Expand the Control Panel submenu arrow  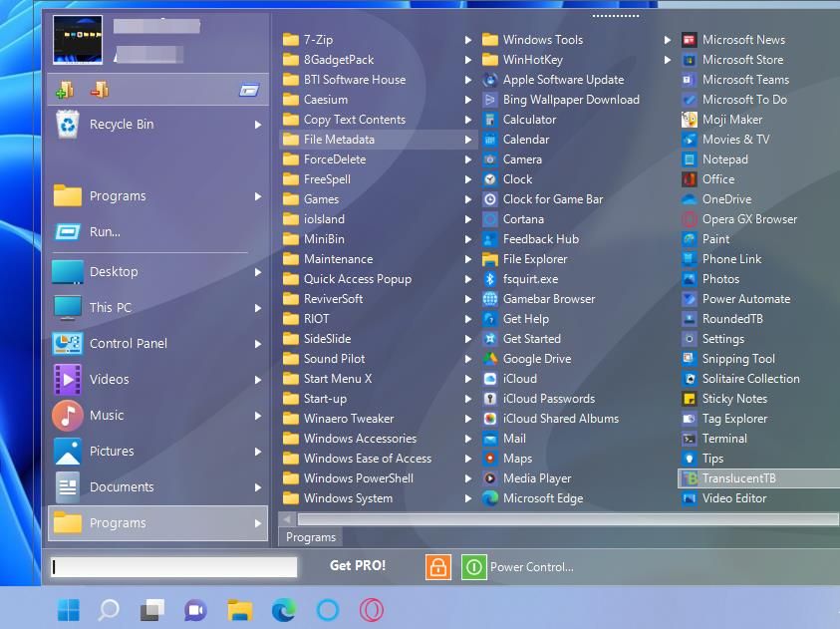pyautogui.click(x=258, y=344)
